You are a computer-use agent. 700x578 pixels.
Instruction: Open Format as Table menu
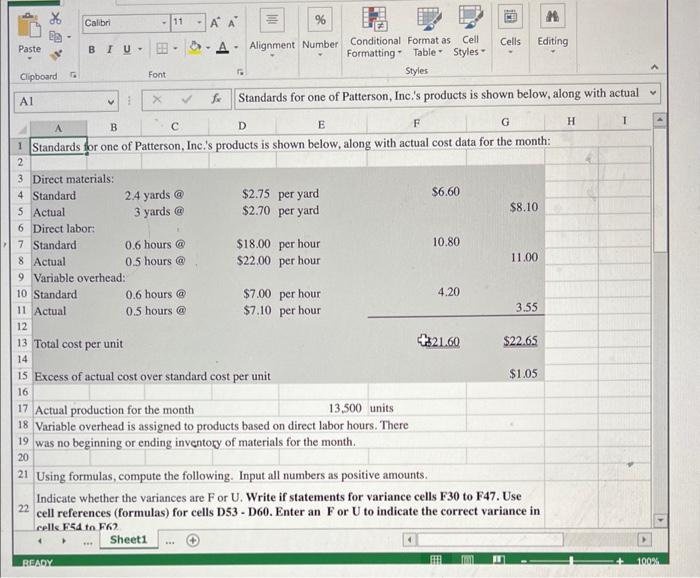point(429,32)
